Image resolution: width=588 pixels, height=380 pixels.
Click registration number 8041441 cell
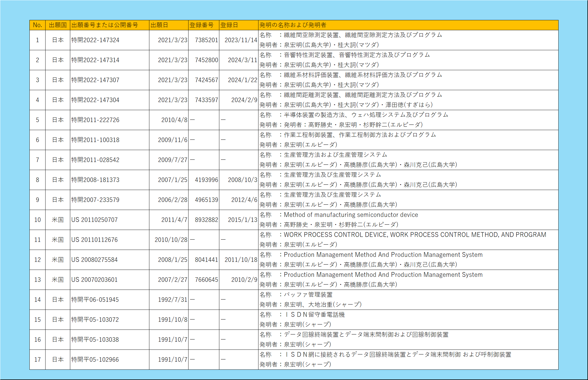pyautogui.click(x=206, y=260)
